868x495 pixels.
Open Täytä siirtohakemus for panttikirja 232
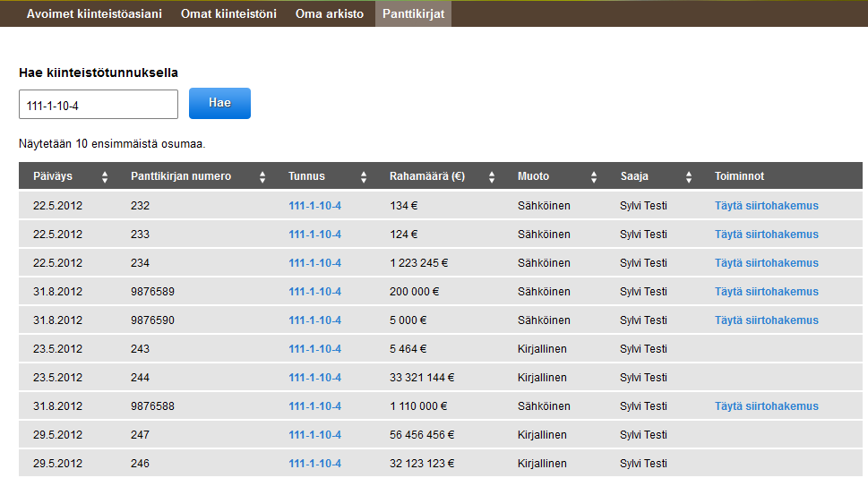pyautogui.click(x=766, y=206)
